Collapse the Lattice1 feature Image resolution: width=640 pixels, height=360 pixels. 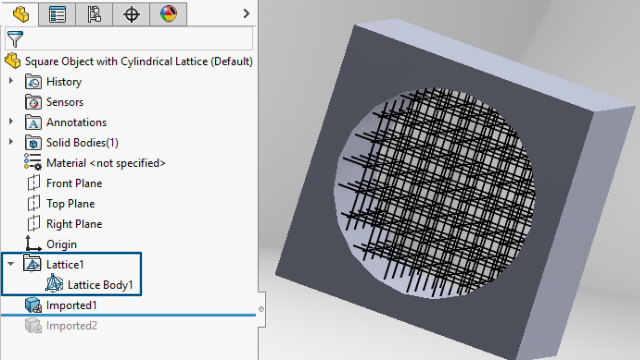[x=11, y=264]
